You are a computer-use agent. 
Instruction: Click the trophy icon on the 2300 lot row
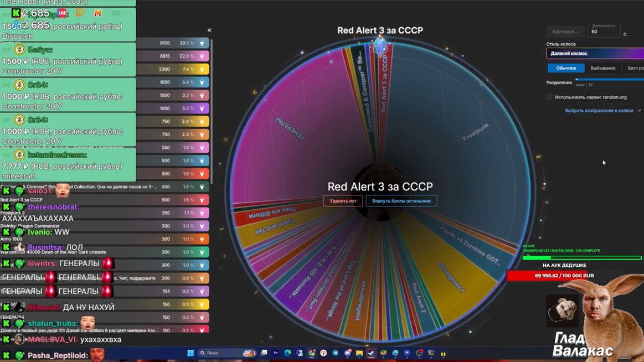(202, 69)
